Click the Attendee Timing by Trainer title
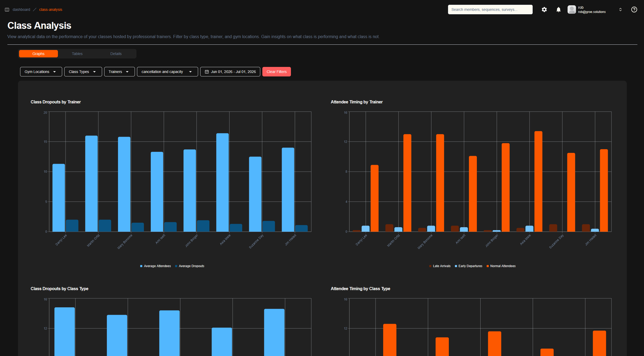 pos(357,102)
